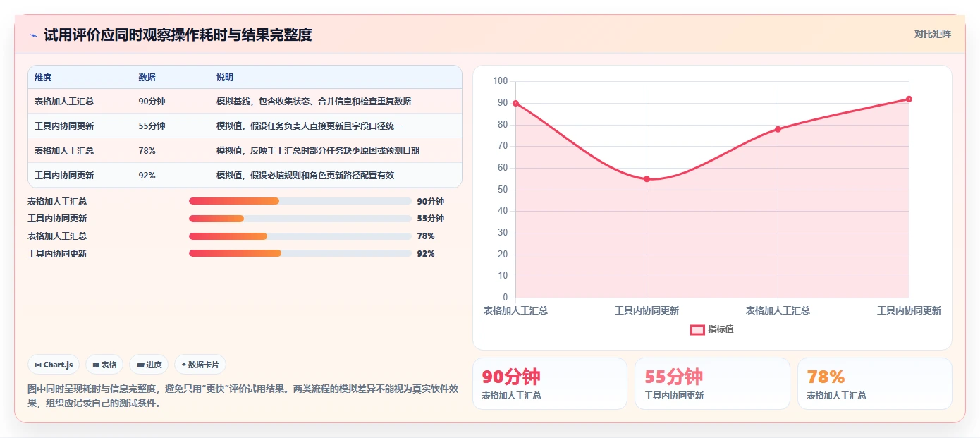Open the 55分钟 data card
Screen dimensions: 980x438
click(712, 384)
